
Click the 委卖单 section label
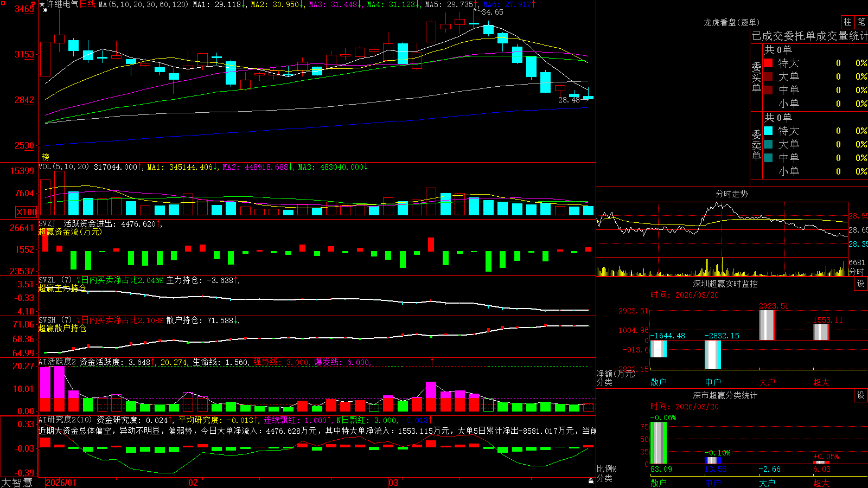coord(756,145)
